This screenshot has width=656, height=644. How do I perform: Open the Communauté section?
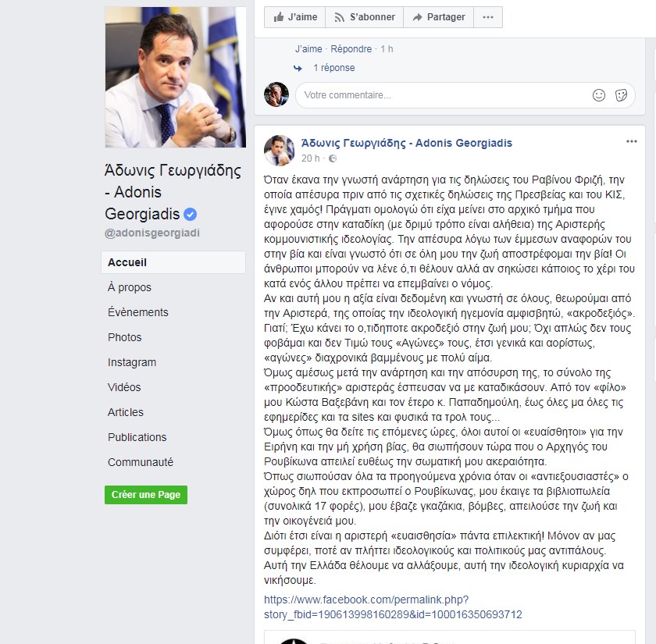(x=140, y=462)
